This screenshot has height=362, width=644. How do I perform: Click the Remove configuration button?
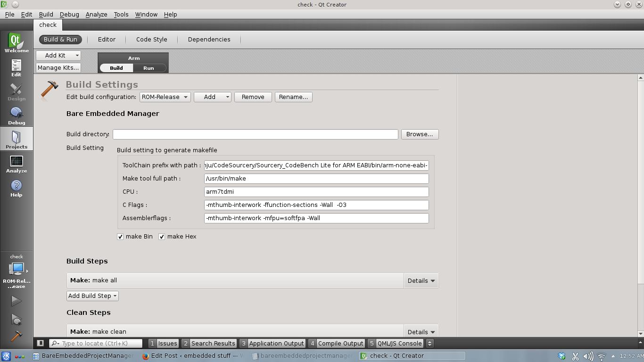(253, 97)
